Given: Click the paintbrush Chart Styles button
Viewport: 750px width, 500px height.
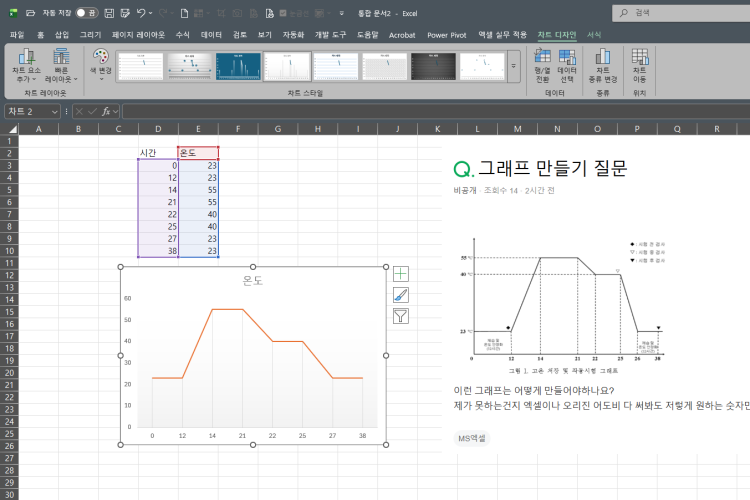Looking at the screenshot, I should [401, 295].
